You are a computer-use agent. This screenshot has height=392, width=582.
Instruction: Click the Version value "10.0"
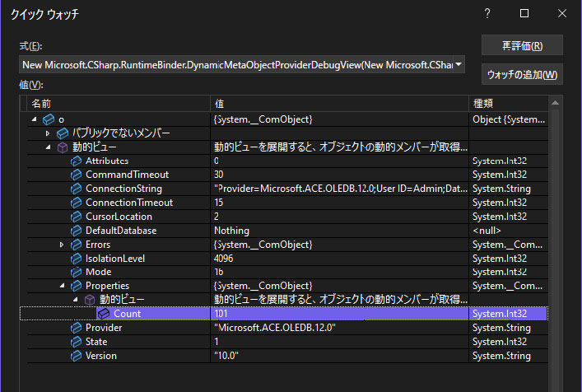click(x=226, y=356)
